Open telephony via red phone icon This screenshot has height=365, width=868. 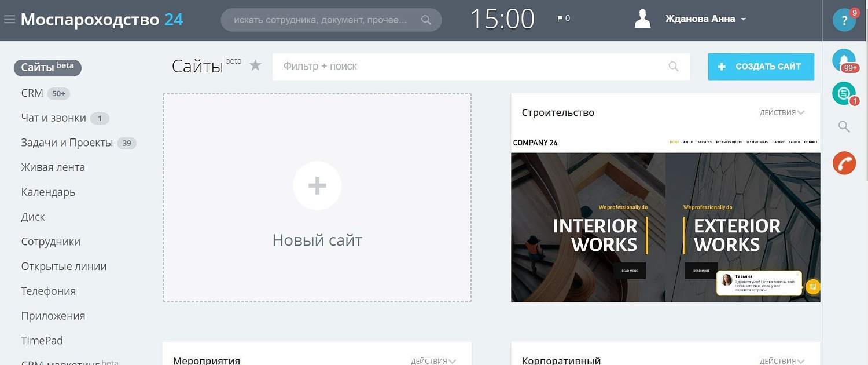(x=844, y=163)
